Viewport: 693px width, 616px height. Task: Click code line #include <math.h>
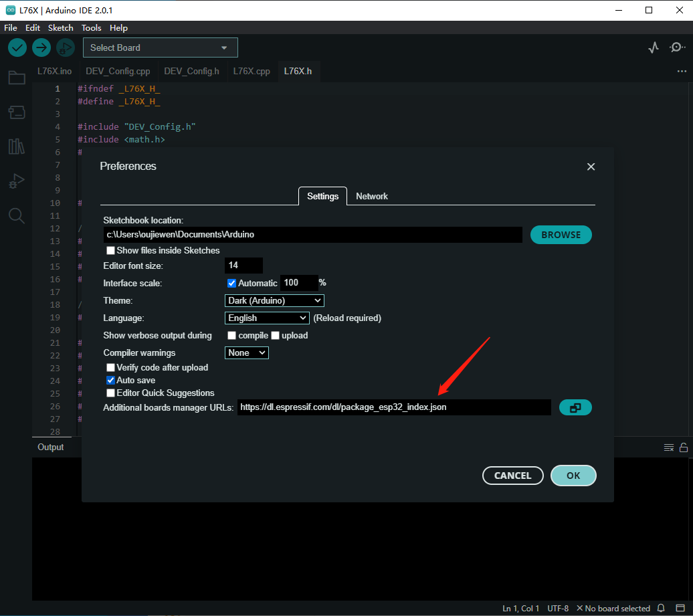pyautogui.click(x=121, y=140)
